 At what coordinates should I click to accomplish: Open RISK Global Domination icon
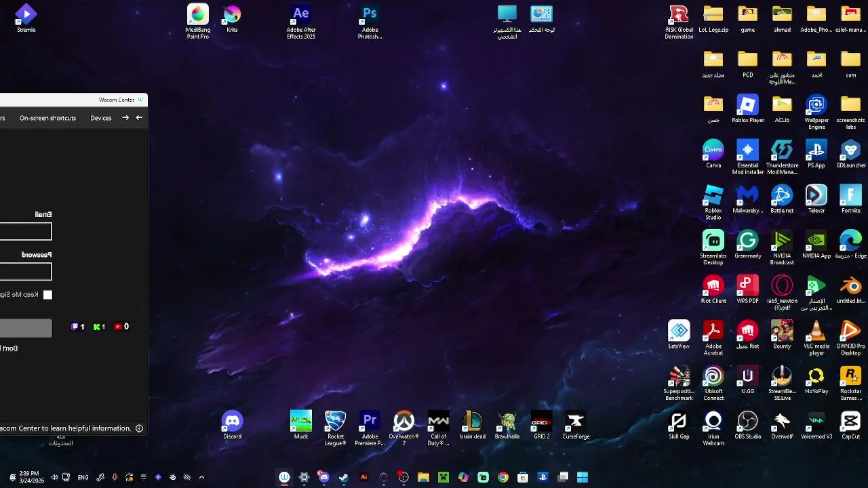pos(679,21)
